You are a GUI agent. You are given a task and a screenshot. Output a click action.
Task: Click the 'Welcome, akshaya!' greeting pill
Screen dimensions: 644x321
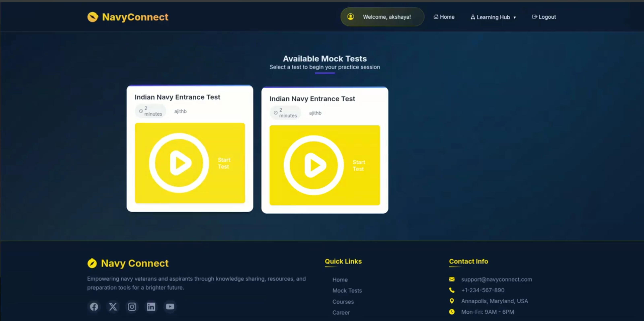382,17
